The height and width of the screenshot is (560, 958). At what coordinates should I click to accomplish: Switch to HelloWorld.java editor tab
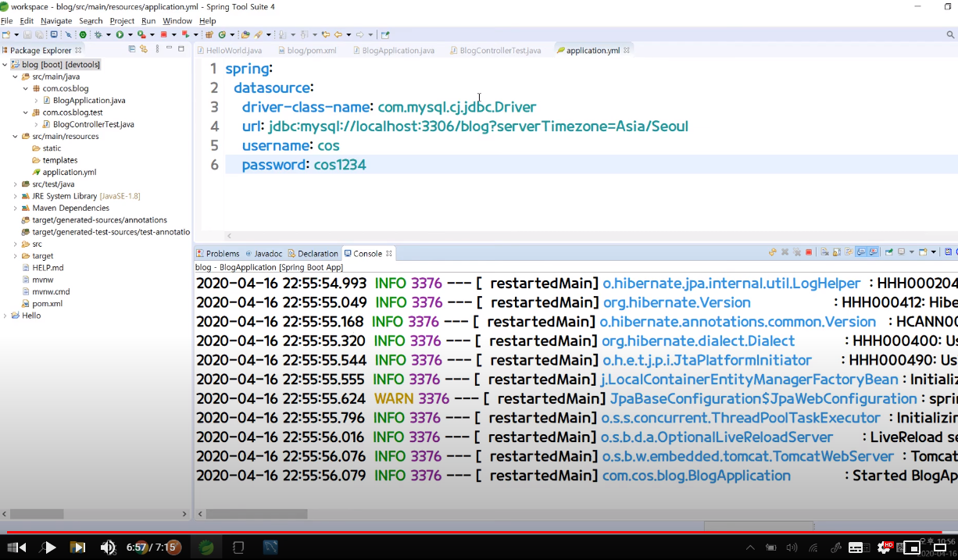pyautogui.click(x=230, y=50)
